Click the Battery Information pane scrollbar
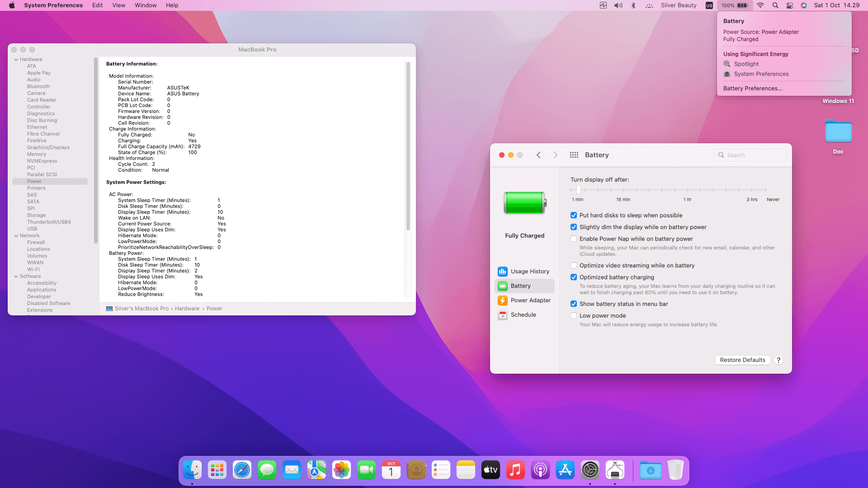This screenshot has width=868, height=488. click(408, 145)
